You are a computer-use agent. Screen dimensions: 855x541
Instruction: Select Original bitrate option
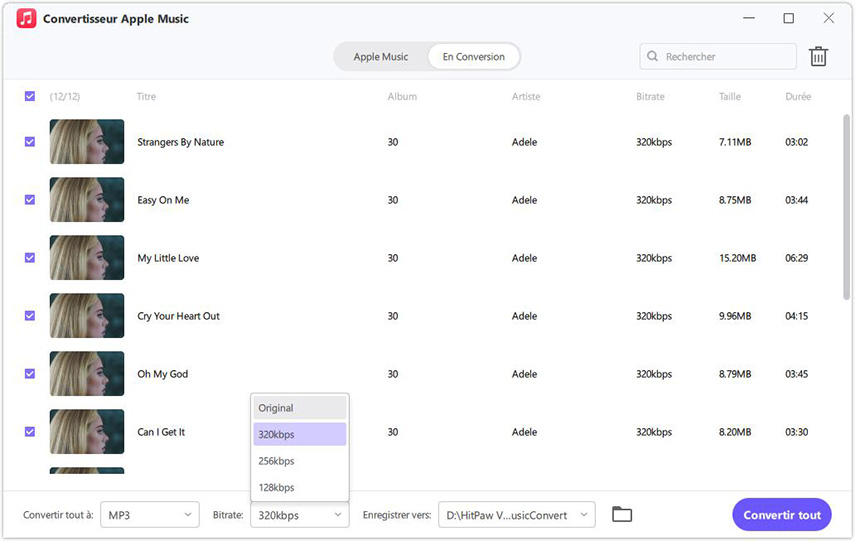300,408
